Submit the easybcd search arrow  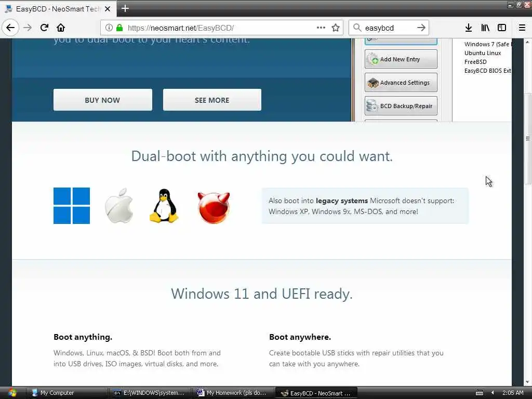[x=421, y=28]
